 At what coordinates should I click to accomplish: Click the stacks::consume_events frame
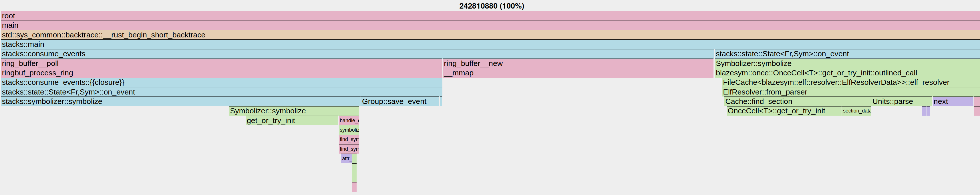tap(357, 54)
